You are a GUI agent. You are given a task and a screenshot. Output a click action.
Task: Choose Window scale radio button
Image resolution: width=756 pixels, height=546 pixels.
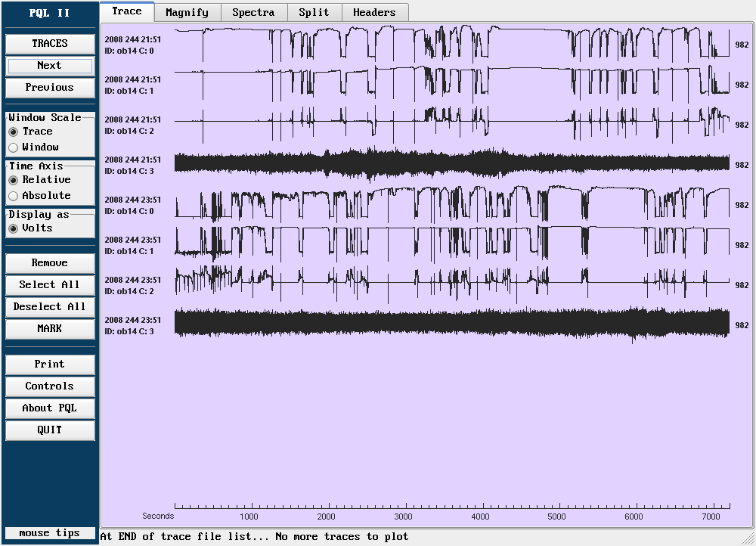pos(14,147)
